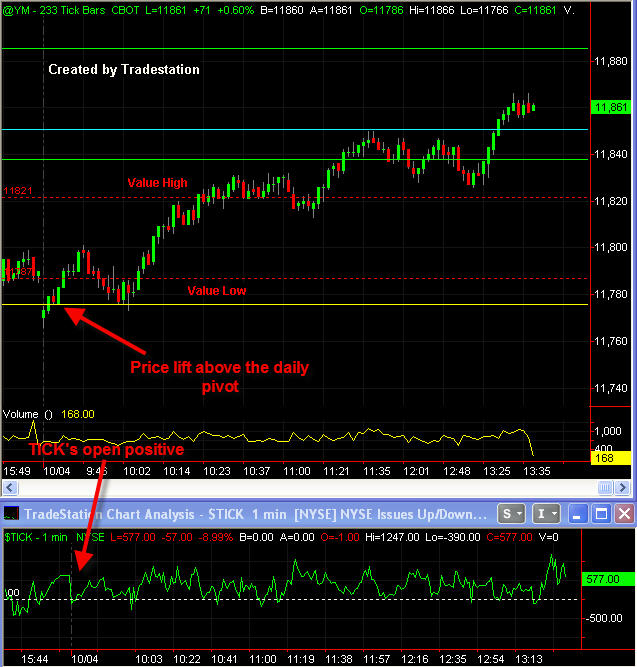Screen dimensions: 637x667
Task: Click the "Volume ()" indicator label
Action: (x=28, y=414)
